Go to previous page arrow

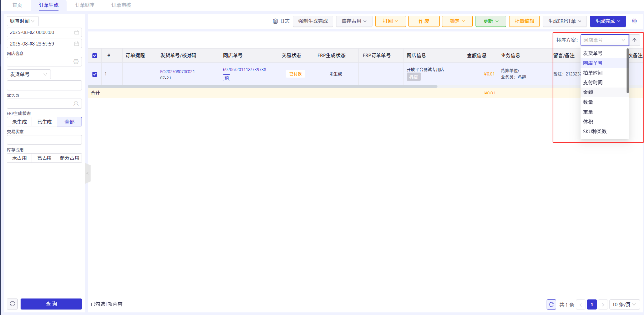coord(580,305)
